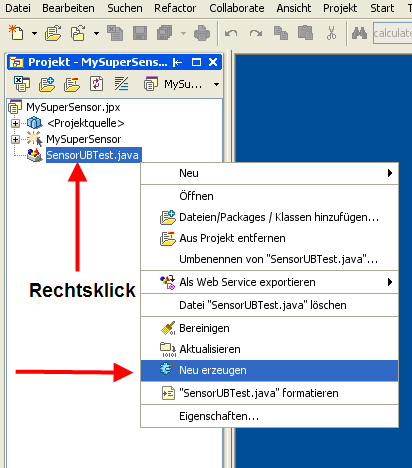The image size is (412, 468).
Task: Click Remove from project folder icon
Action: tap(72, 84)
